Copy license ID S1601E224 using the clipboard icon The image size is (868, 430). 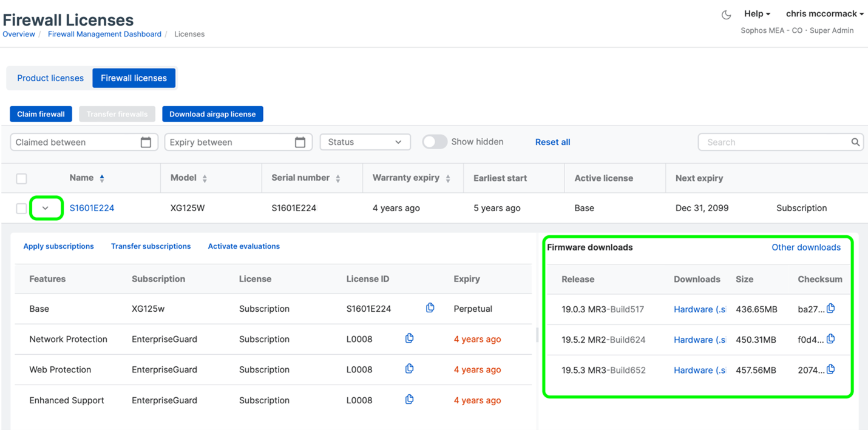pyautogui.click(x=430, y=308)
